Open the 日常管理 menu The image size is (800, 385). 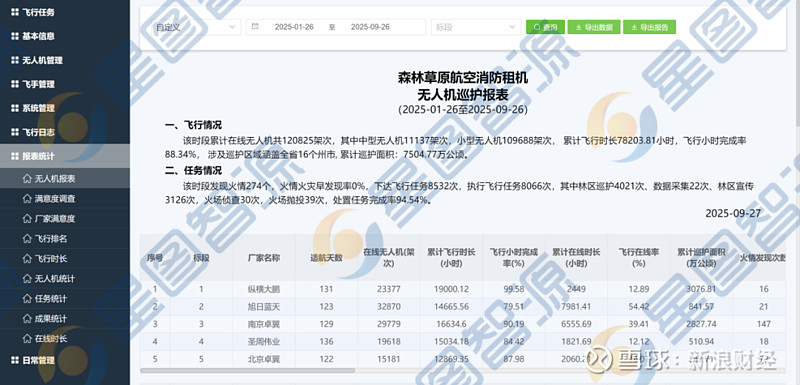[65, 360]
